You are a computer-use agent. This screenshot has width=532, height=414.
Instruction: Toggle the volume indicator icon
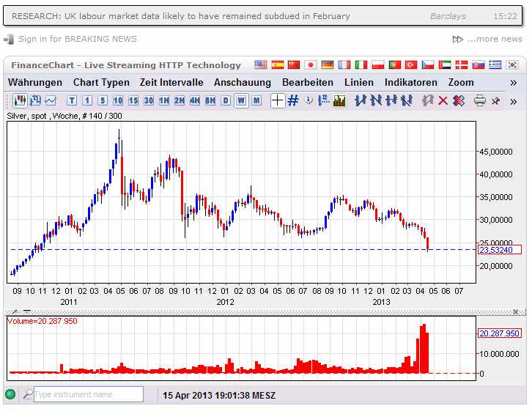coord(339,101)
